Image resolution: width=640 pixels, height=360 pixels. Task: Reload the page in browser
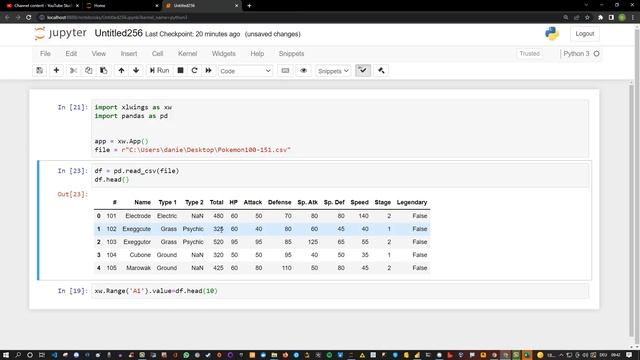tap(29, 18)
